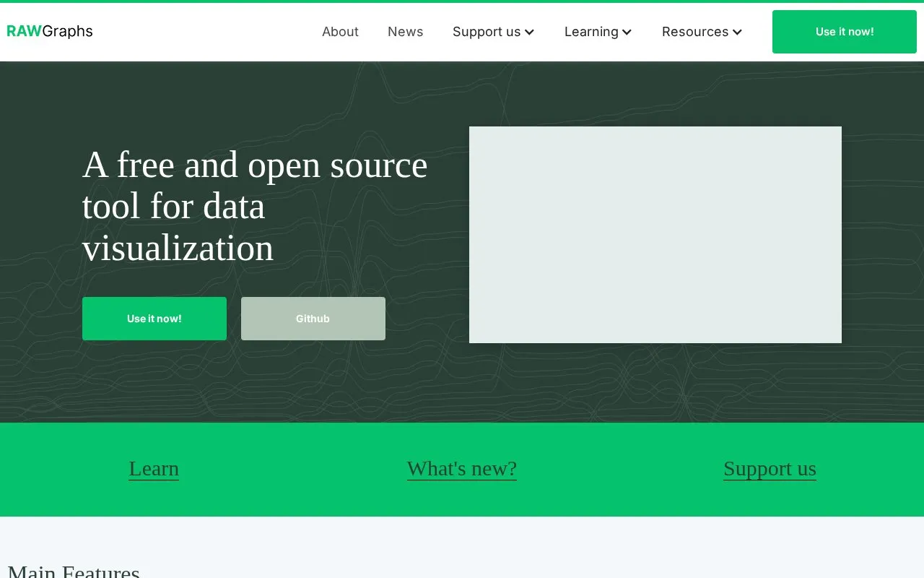
Task: Open the What's new? link
Action: pyautogui.click(x=462, y=469)
